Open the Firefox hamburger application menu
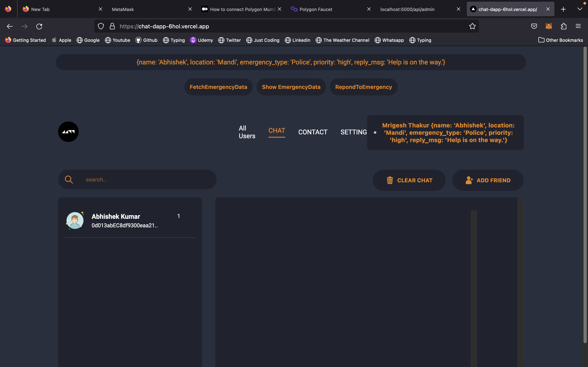588x367 pixels. (578, 26)
